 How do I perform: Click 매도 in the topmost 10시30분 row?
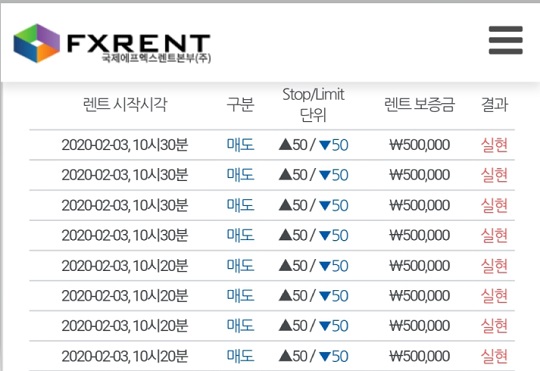[240, 145]
